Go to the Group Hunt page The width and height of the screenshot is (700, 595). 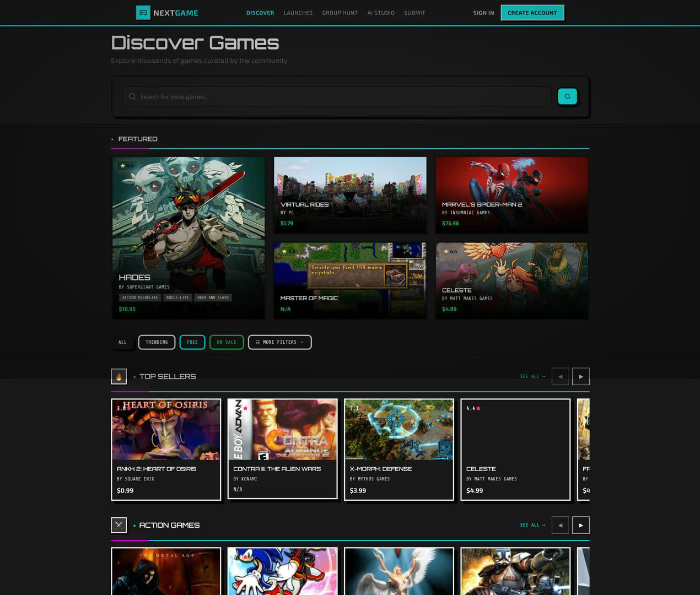pos(340,13)
